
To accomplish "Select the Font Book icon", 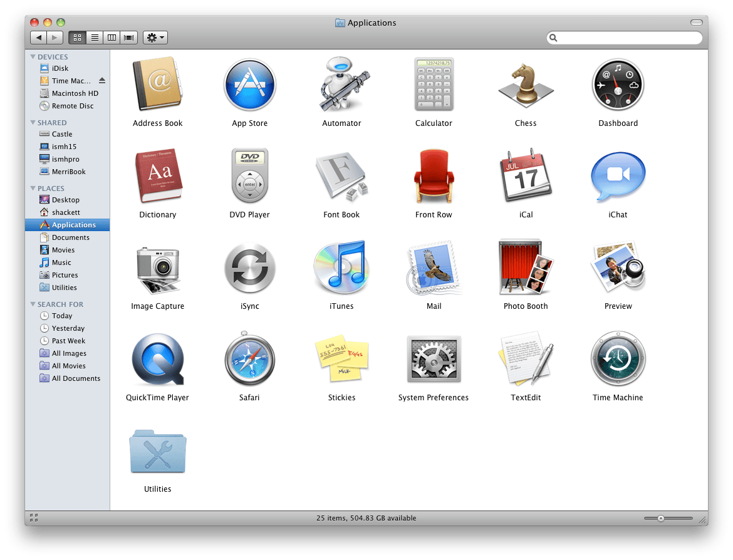I will pos(341,176).
